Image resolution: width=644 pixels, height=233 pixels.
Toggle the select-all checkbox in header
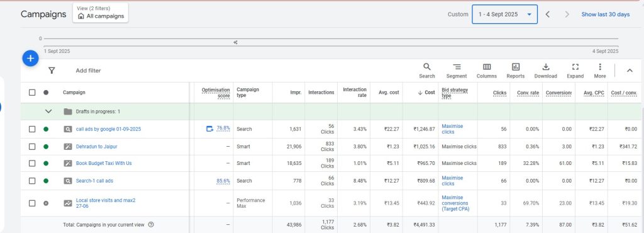(32, 93)
